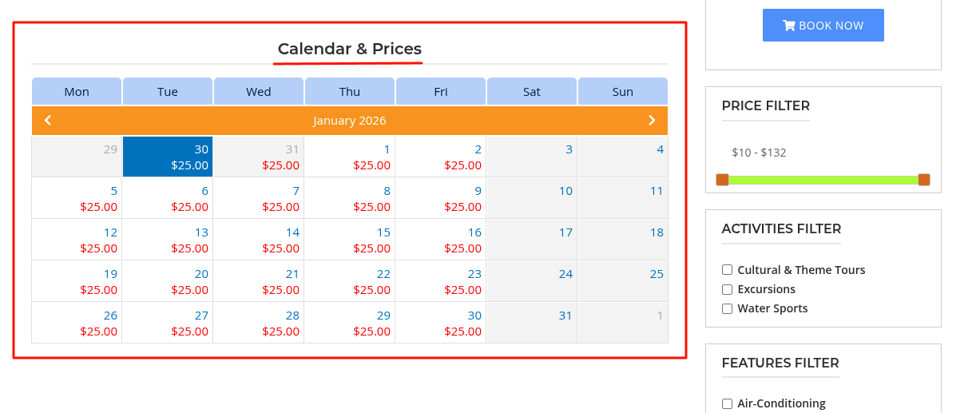
Task: Choose January 23 in the calendar
Action: click(441, 281)
